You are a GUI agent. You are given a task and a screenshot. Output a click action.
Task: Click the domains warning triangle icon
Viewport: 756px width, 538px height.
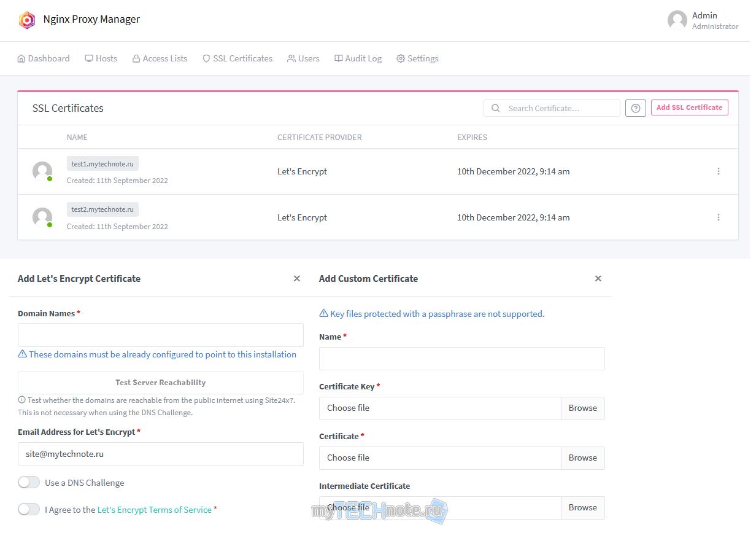pyautogui.click(x=22, y=354)
